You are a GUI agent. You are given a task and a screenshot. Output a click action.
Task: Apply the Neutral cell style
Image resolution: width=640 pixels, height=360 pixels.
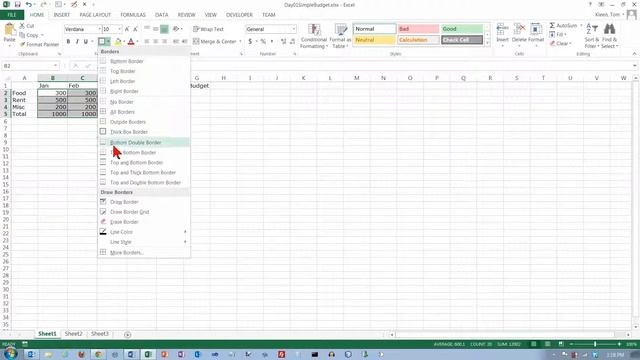(x=374, y=40)
